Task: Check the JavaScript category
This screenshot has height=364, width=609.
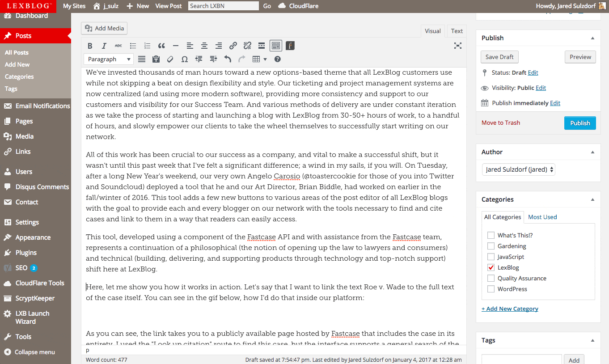Action: (x=491, y=257)
